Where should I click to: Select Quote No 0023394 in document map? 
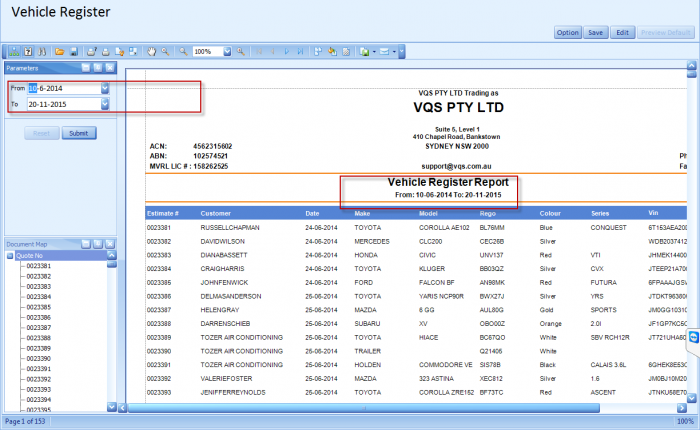point(39,400)
